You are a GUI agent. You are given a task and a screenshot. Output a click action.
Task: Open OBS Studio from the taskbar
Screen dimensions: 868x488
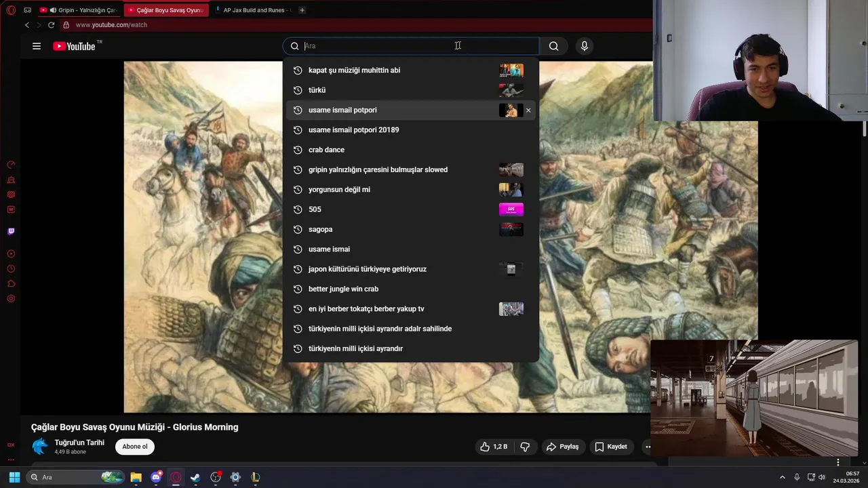pyautogui.click(x=216, y=477)
